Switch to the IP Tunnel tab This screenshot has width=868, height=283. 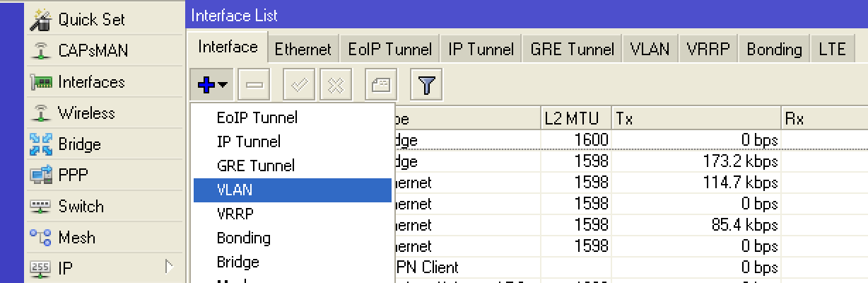[481, 50]
